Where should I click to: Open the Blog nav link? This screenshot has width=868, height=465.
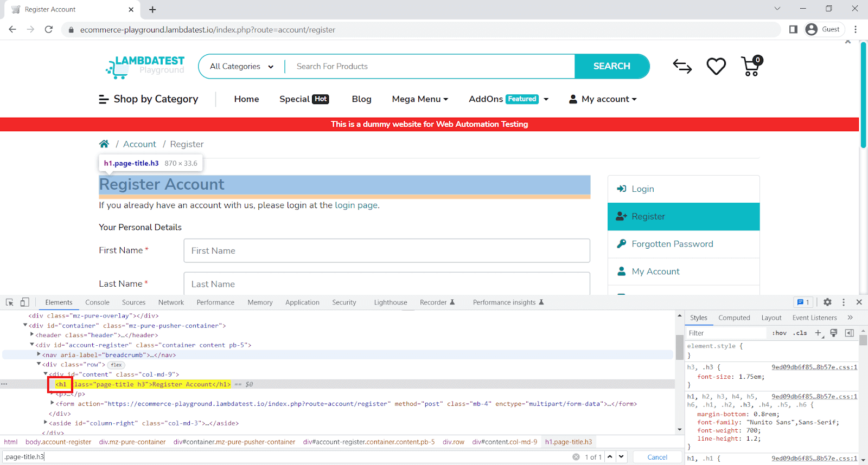coord(361,99)
